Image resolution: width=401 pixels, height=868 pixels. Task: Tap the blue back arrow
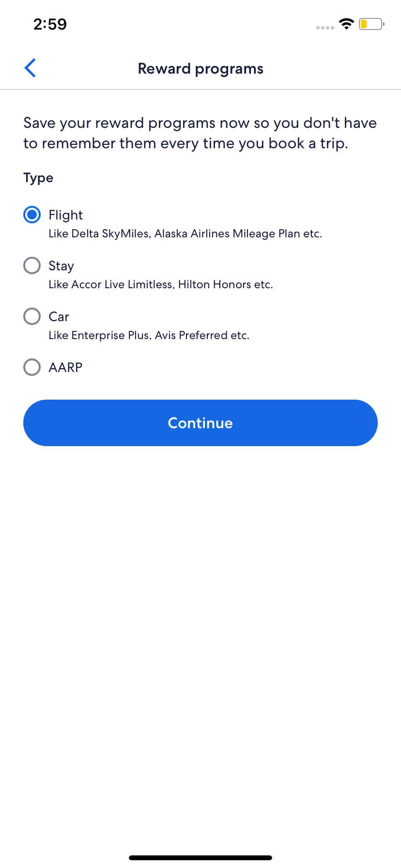[x=30, y=68]
